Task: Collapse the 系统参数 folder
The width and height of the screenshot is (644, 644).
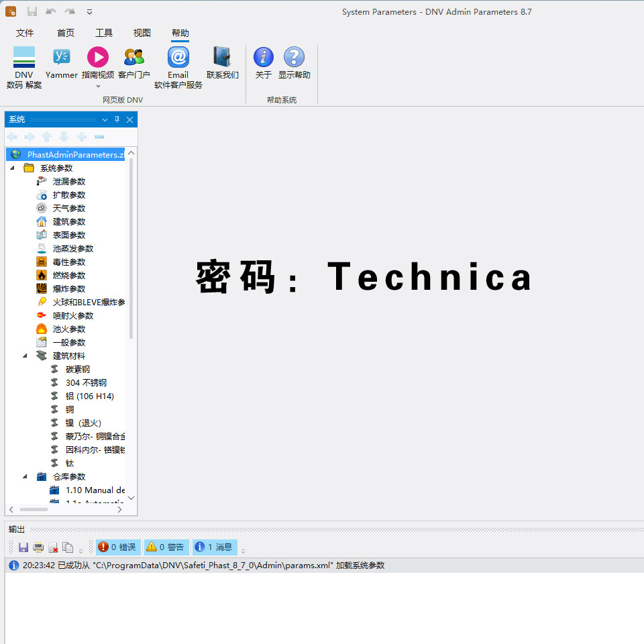Action: (12, 168)
